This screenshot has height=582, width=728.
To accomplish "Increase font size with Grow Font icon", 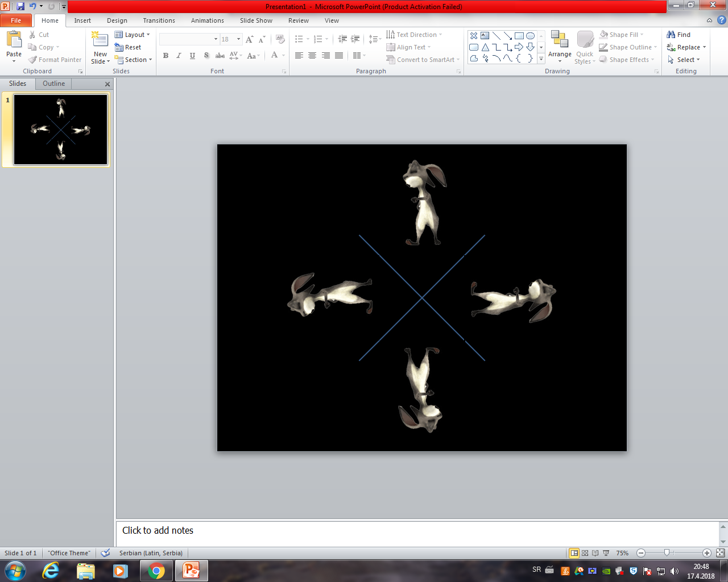I will pyautogui.click(x=249, y=39).
